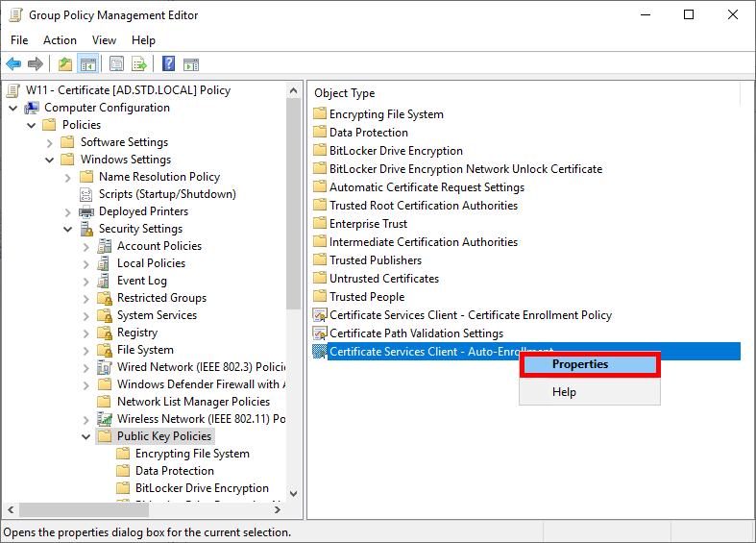Click the Wireless Network (IEEE 802.11) icon
Screen dimensions: 756x543
(105, 419)
